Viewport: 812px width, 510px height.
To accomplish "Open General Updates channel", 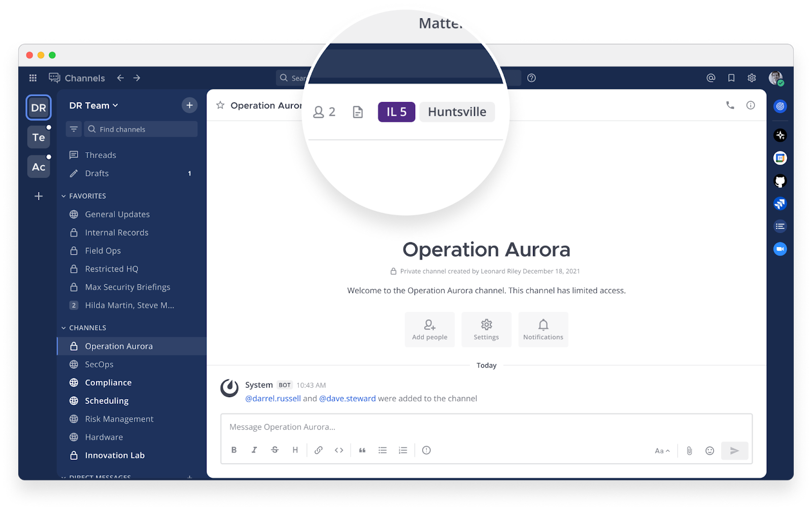I will point(132,214).
